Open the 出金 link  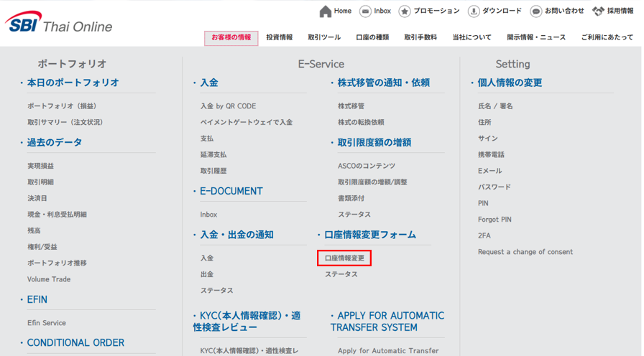coord(206,274)
